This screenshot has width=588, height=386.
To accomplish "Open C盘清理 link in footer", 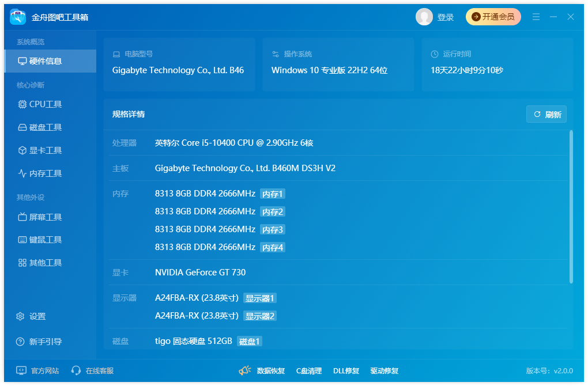I will click(309, 370).
